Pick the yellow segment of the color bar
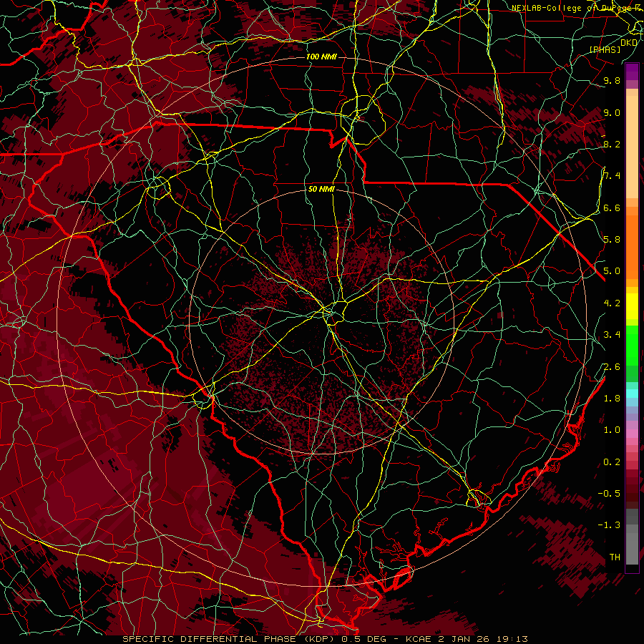 tap(632, 306)
